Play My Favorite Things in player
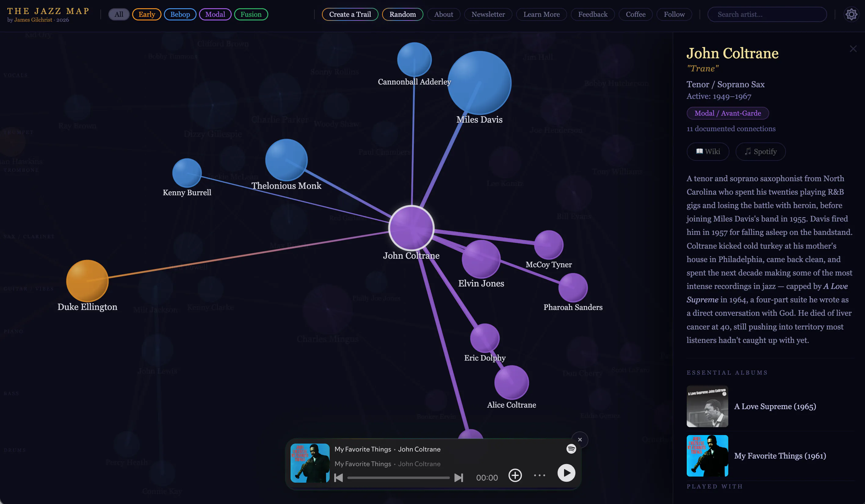 pos(566,473)
